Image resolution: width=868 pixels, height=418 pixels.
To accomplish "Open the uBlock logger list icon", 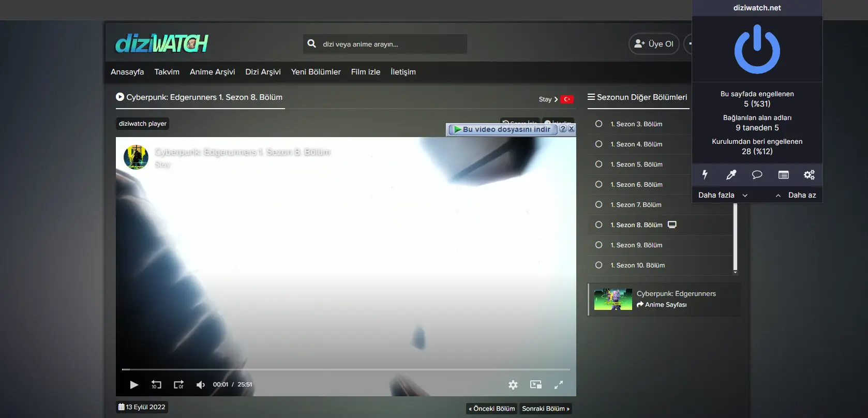I will [783, 175].
